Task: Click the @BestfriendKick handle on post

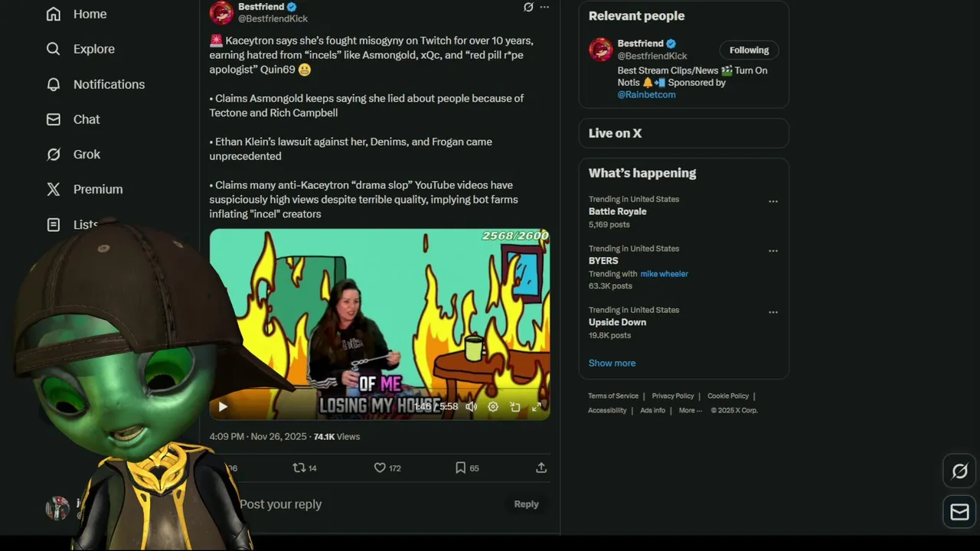Action: click(273, 18)
